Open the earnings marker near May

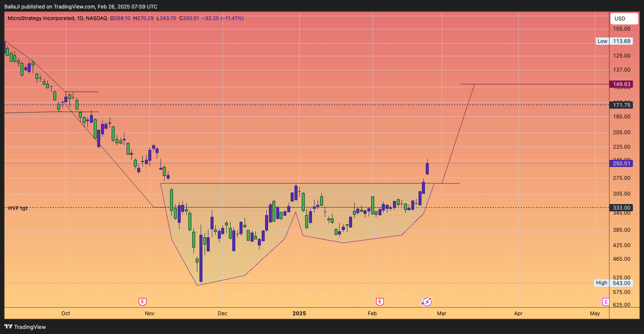[606, 302]
